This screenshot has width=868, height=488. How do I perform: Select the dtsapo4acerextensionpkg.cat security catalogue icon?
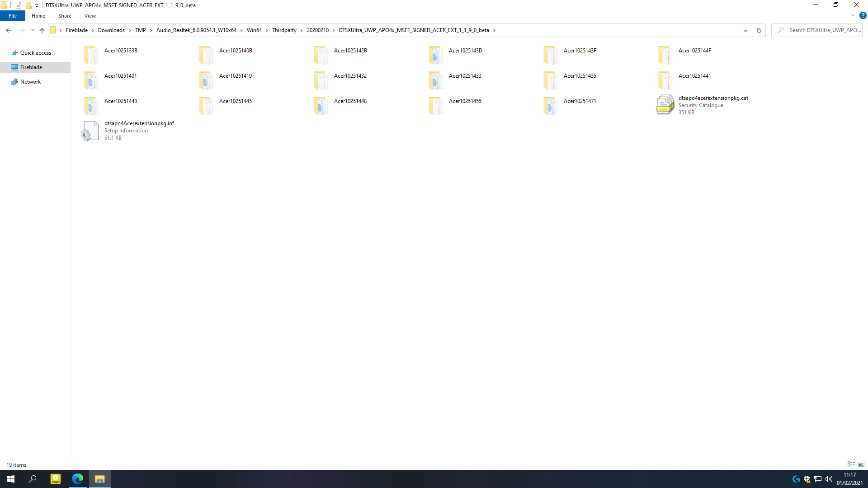(x=665, y=105)
